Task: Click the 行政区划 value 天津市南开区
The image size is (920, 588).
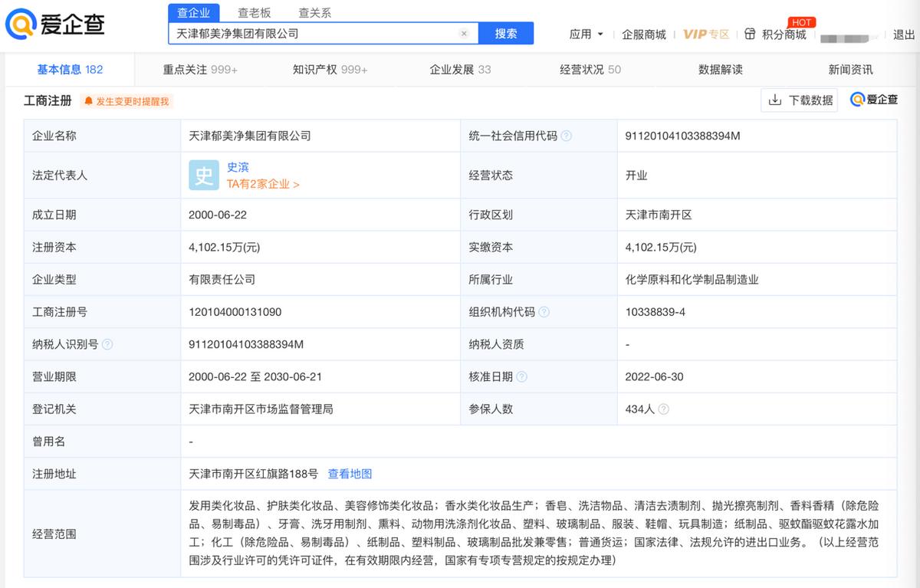Action: tap(659, 215)
